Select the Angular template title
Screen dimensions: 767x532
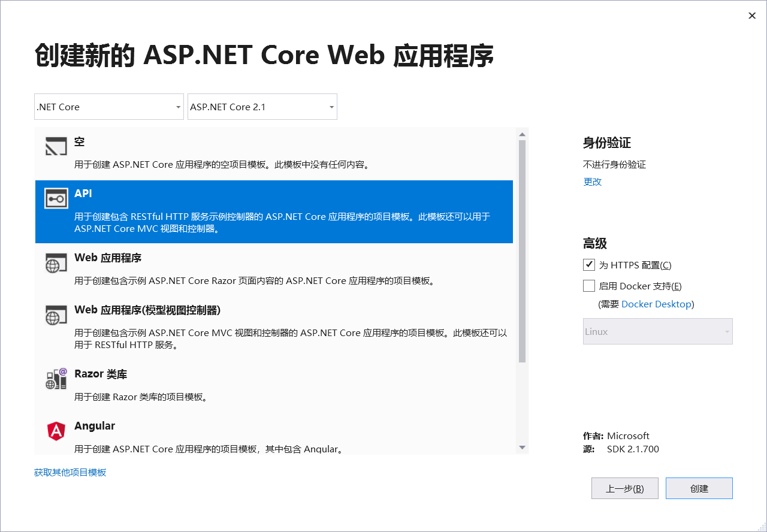(x=95, y=426)
